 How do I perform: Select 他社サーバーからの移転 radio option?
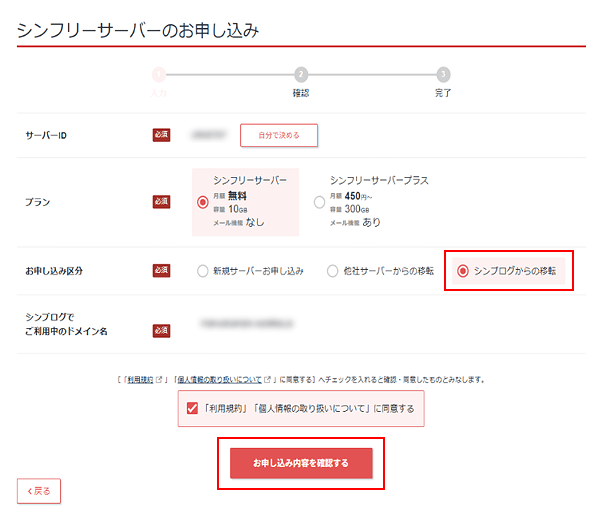tap(333, 271)
